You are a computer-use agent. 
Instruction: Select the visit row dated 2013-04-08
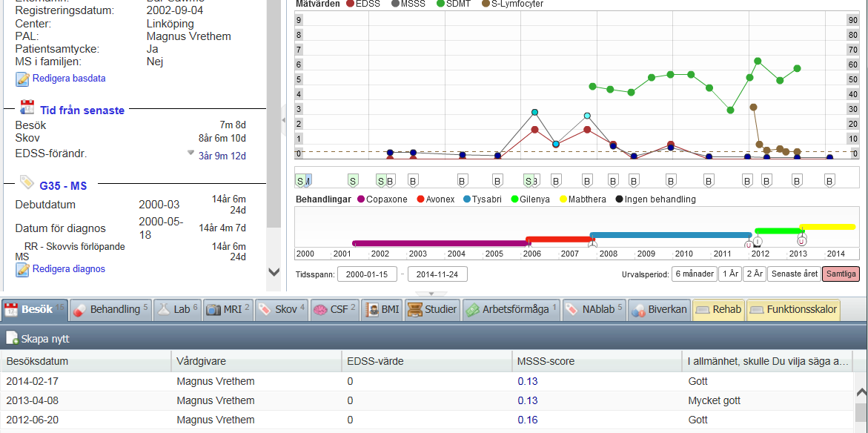427,400
